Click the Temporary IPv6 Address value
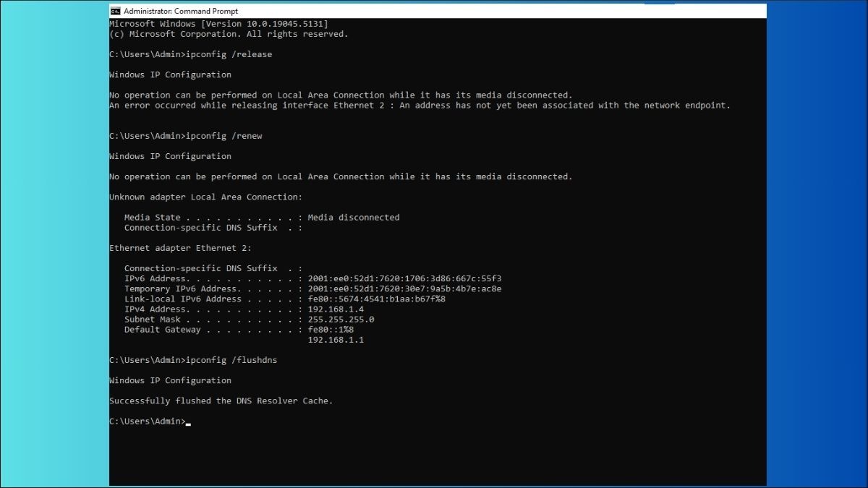868x488 pixels. (404, 288)
